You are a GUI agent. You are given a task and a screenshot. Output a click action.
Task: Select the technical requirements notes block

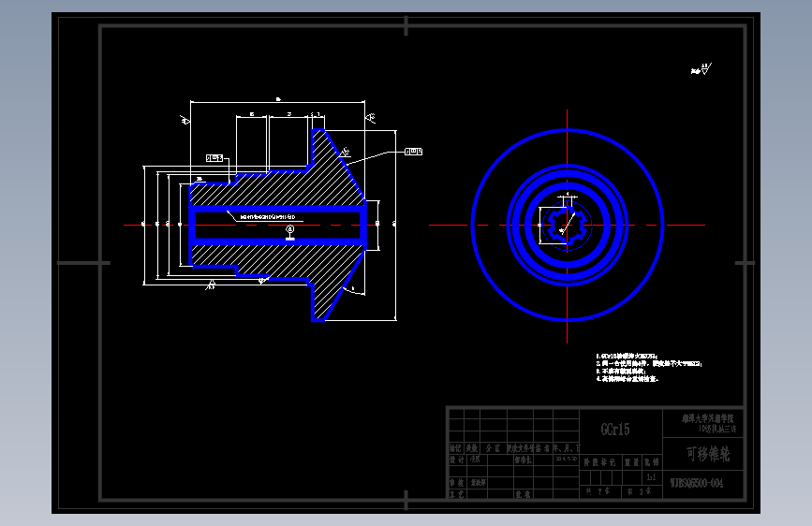(648, 368)
